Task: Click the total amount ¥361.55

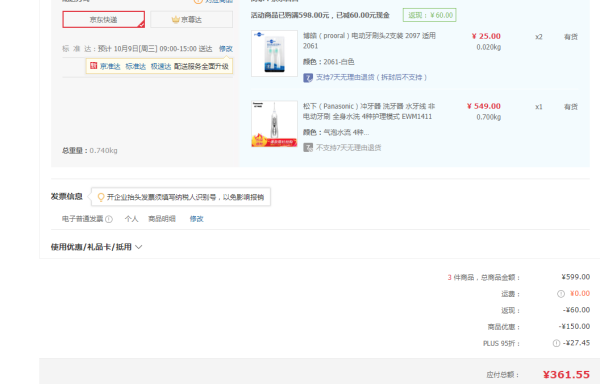Action: (x=566, y=374)
